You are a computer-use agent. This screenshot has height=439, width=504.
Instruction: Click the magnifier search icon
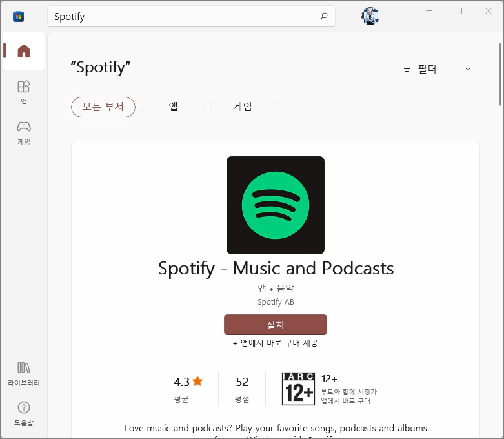(x=324, y=16)
